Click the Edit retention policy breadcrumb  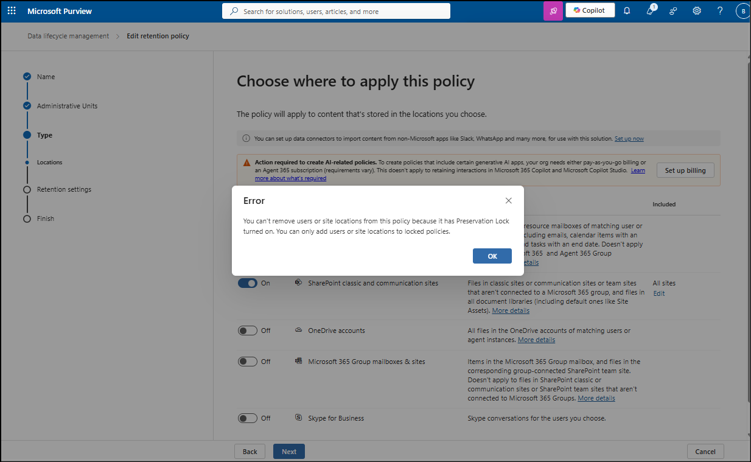pyautogui.click(x=158, y=36)
